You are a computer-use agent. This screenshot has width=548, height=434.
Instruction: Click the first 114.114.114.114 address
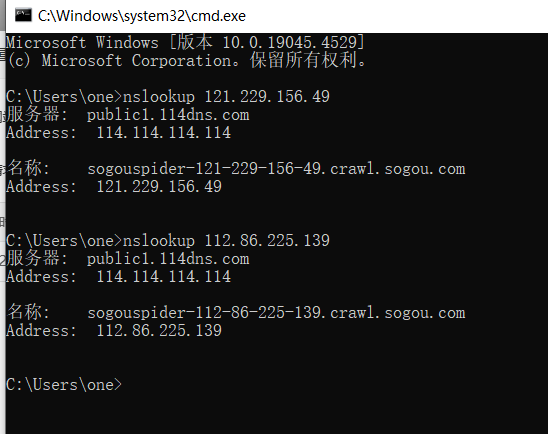[x=164, y=132]
